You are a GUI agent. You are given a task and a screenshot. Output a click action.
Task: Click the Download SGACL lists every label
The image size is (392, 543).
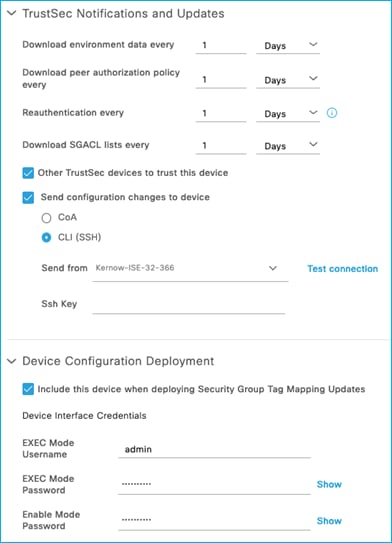click(86, 145)
